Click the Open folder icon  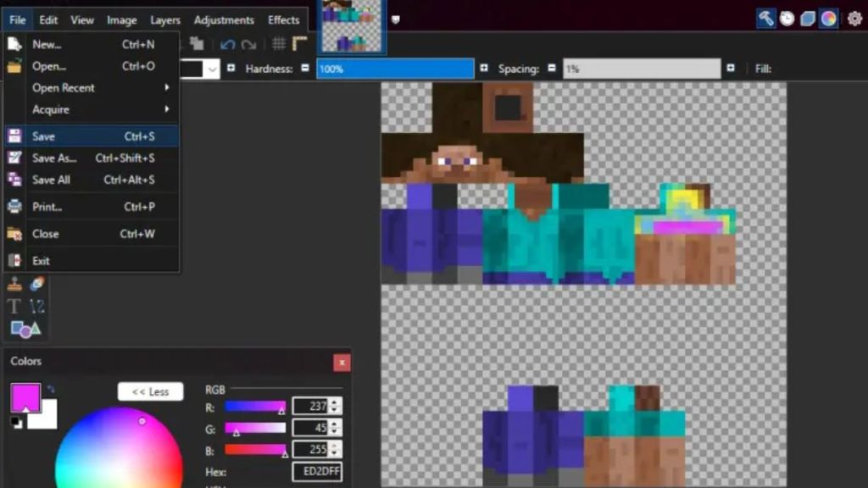14,66
